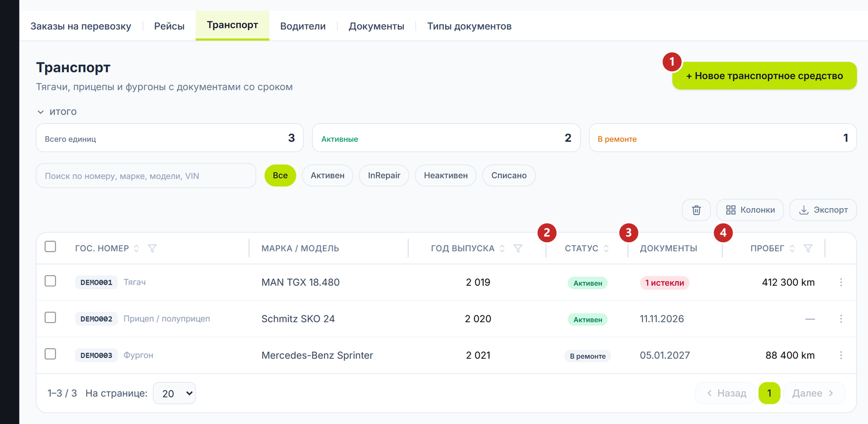Screen dimensions: 868x424
Task: Check the DEMO002 row checkbox
Action: tap(50, 318)
